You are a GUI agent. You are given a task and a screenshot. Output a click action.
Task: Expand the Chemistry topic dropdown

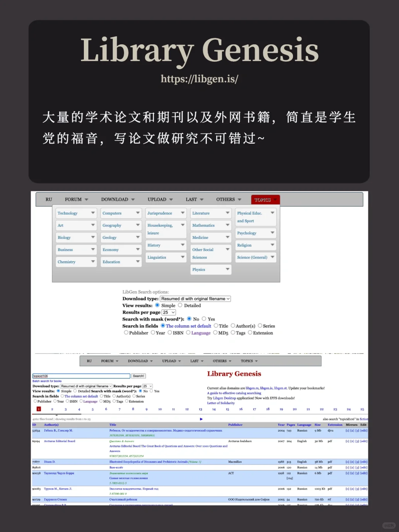click(x=76, y=262)
